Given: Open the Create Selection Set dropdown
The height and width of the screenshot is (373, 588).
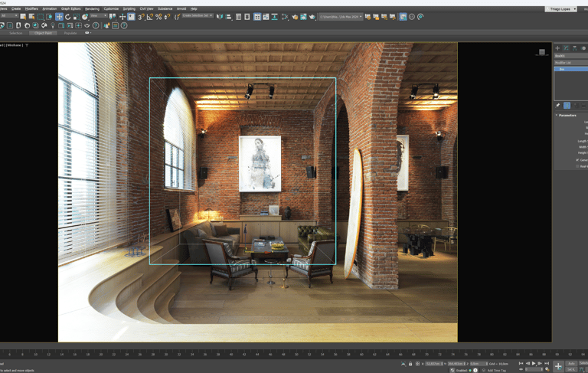Looking at the screenshot, I should (197, 16).
